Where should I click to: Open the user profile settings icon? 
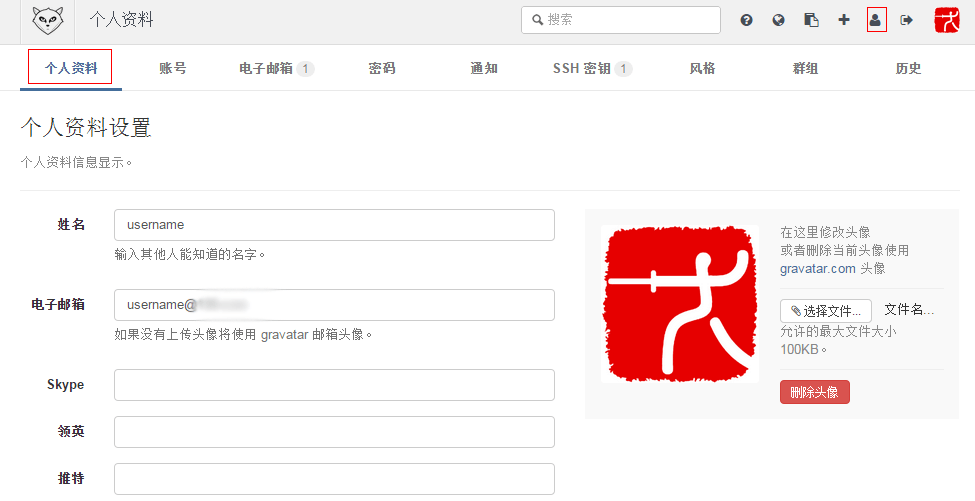coord(876,20)
